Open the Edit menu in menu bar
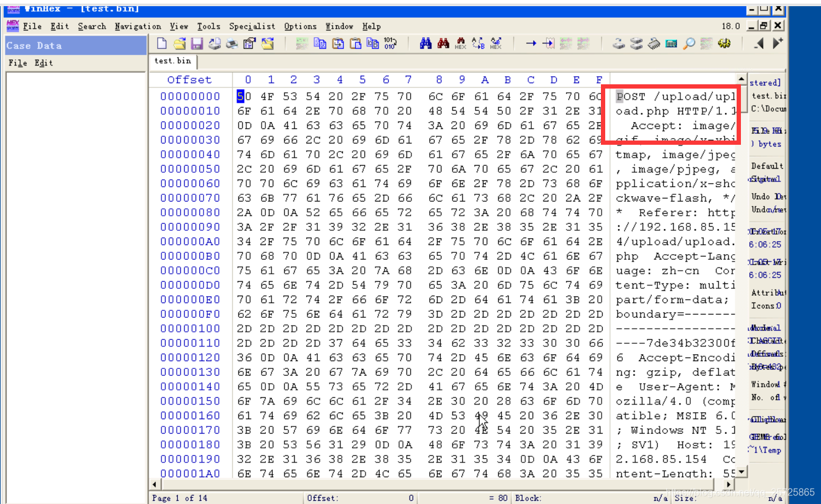This screenshot has width=821, height=504. point(60,26)
